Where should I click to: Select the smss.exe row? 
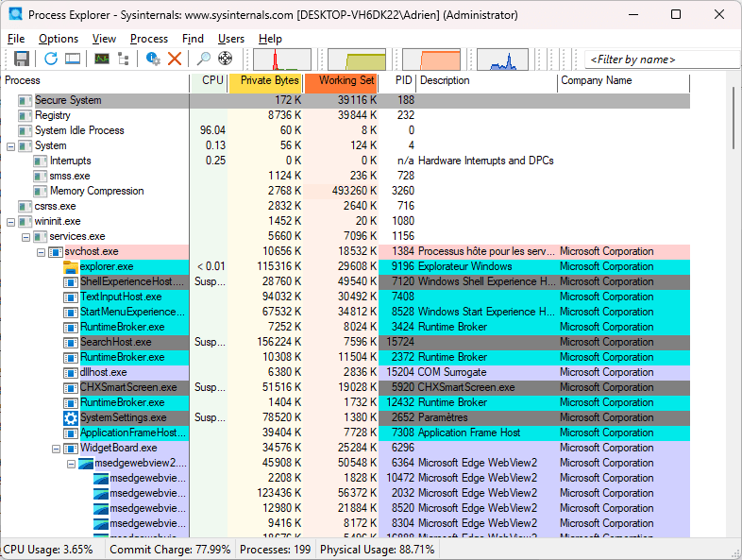click(345, 176)
